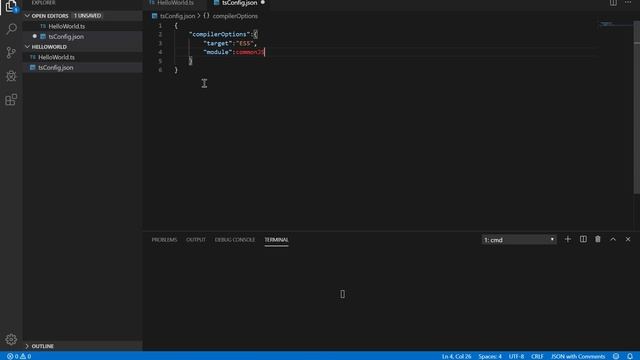The height and width of the screenshot is (360, 640).
Task: Open errors and warnings count in status bar
Action: [19, 356]
